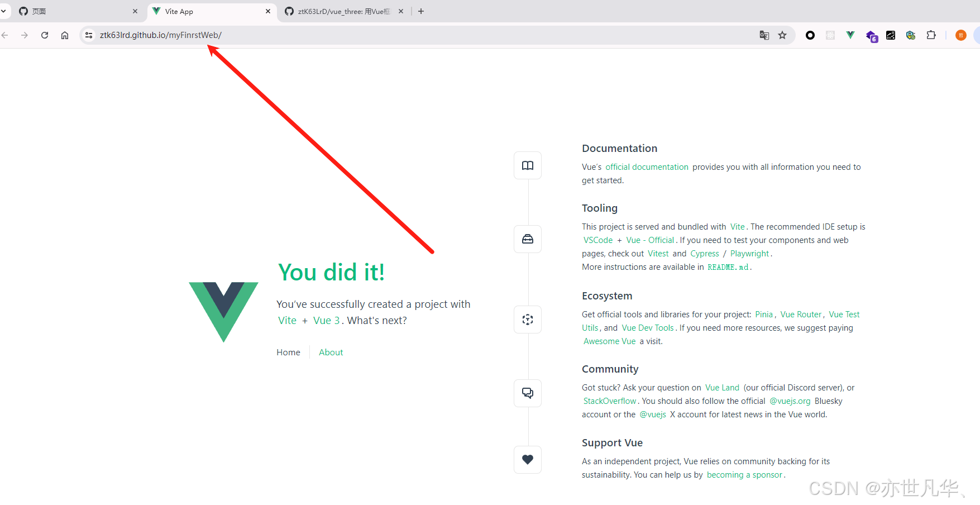Open the README.md link

point(728,267)
